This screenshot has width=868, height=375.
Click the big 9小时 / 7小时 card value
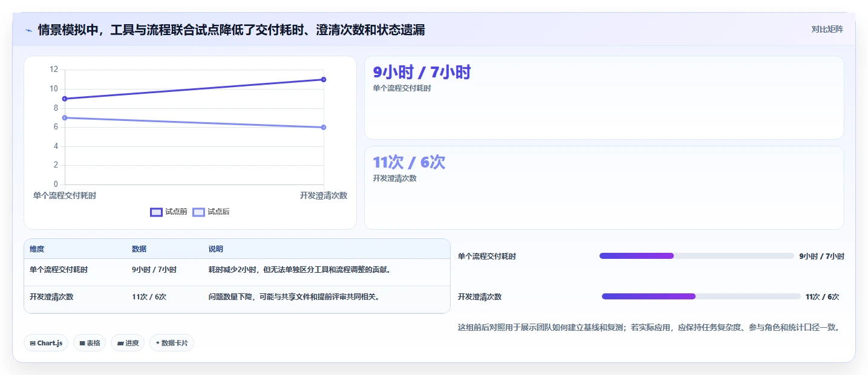pyautogui.click(x=422, y=73)
